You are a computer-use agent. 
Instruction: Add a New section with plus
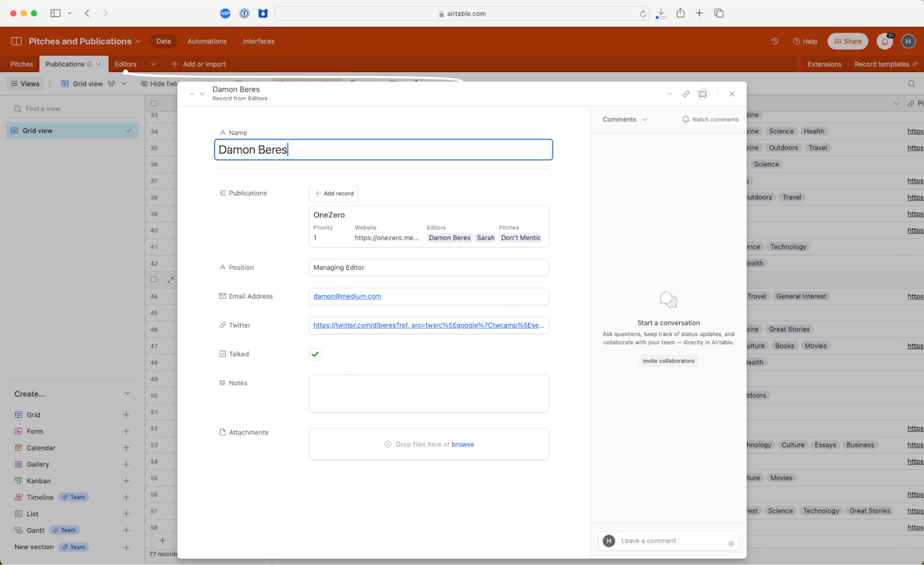click(x=126, y=547)
